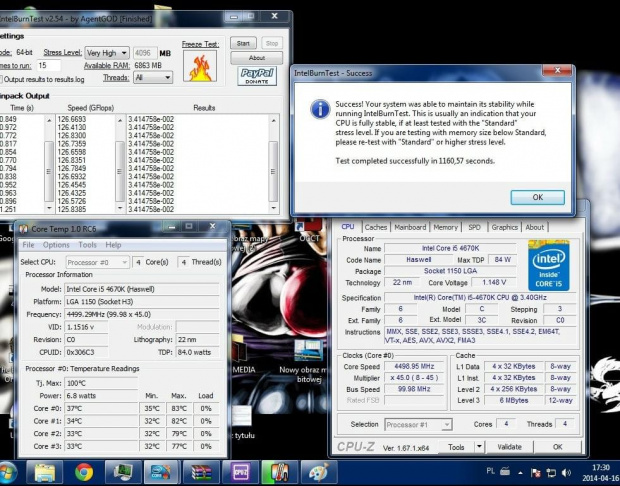Switch to the Memory tab in CPU-Z
The image size is (620, 486).
pos(445,227)
